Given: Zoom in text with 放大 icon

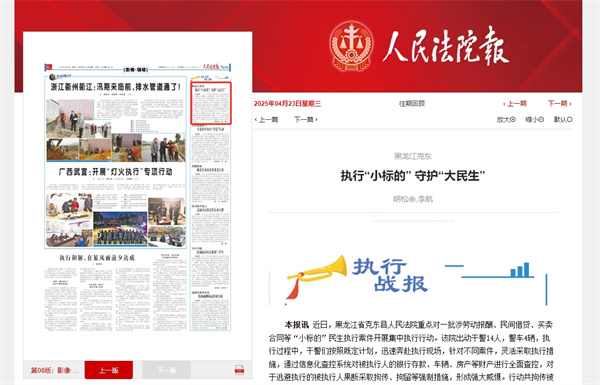Looking at the screenshot, I should coord(506,119).
